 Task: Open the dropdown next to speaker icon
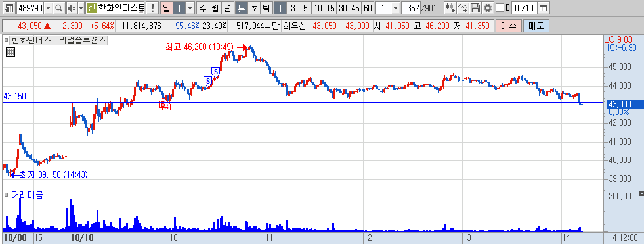tap(81, 7)
